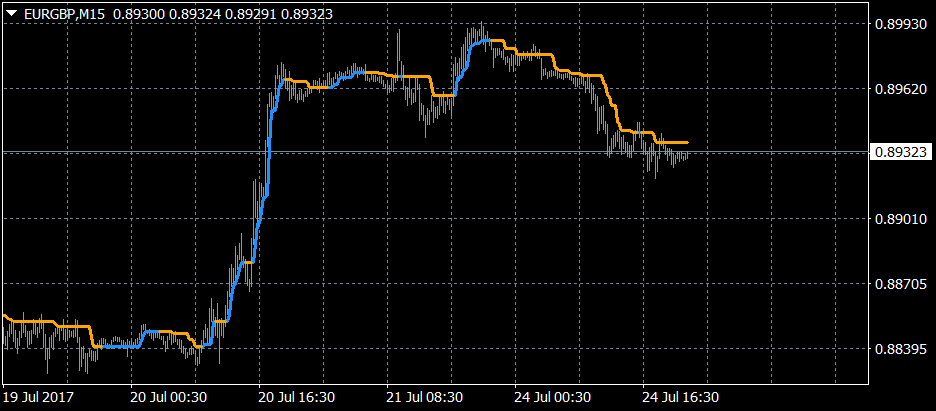Image resolution: width=936 pixels, height=411 pixels.
Task: Click the current price label 0.89323
Action: [x=901, y=153]
